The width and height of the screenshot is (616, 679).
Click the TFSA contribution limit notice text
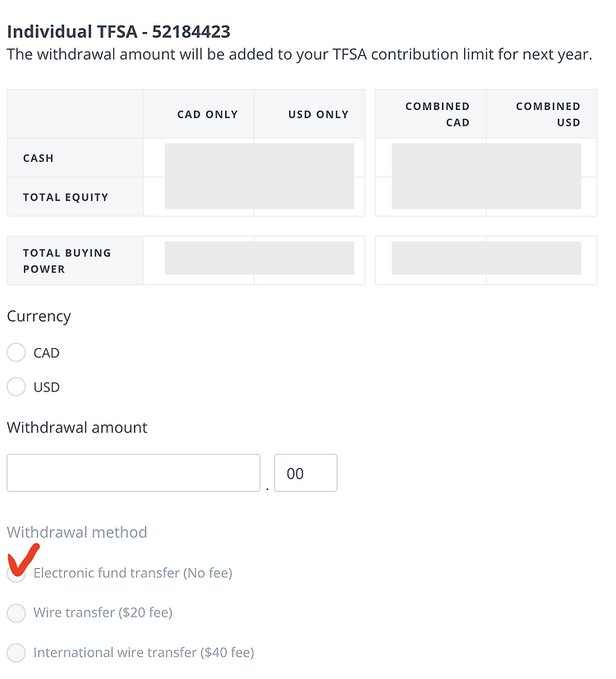[299, 54]
